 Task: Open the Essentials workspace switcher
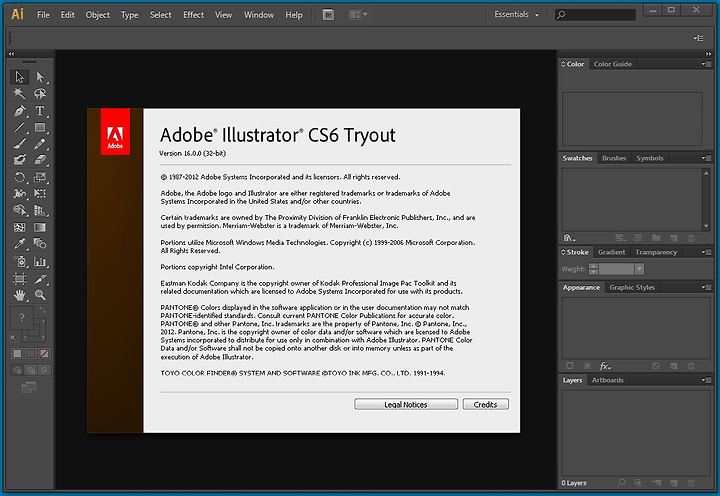pos(517,15)
